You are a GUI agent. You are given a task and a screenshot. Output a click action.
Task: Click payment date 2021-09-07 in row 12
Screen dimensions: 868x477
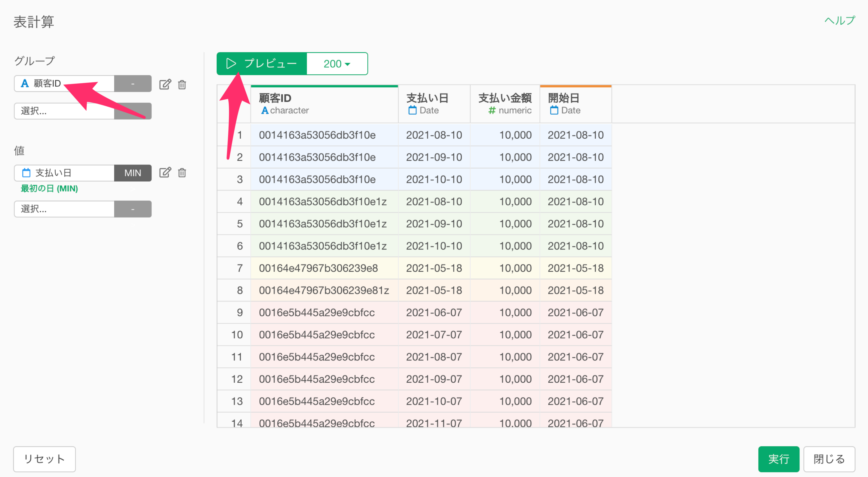[x=434, y=380]
